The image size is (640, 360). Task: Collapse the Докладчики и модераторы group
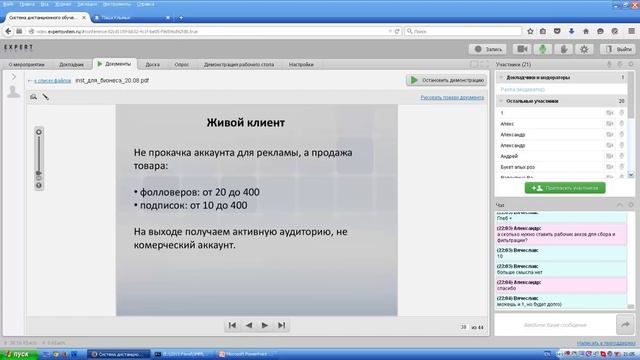pyautogui.click(x=501, y=78)
